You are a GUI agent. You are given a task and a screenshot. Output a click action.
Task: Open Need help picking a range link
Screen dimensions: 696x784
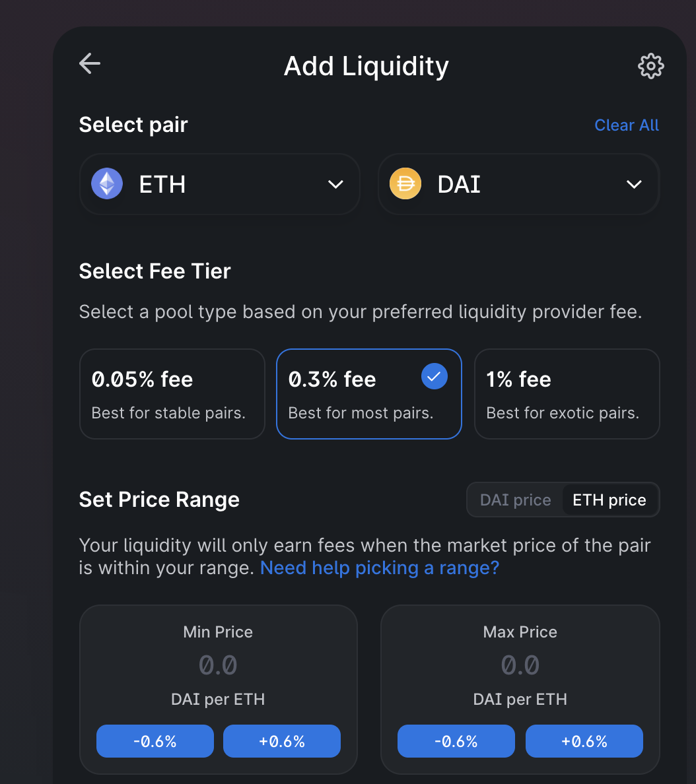(380, 568)
